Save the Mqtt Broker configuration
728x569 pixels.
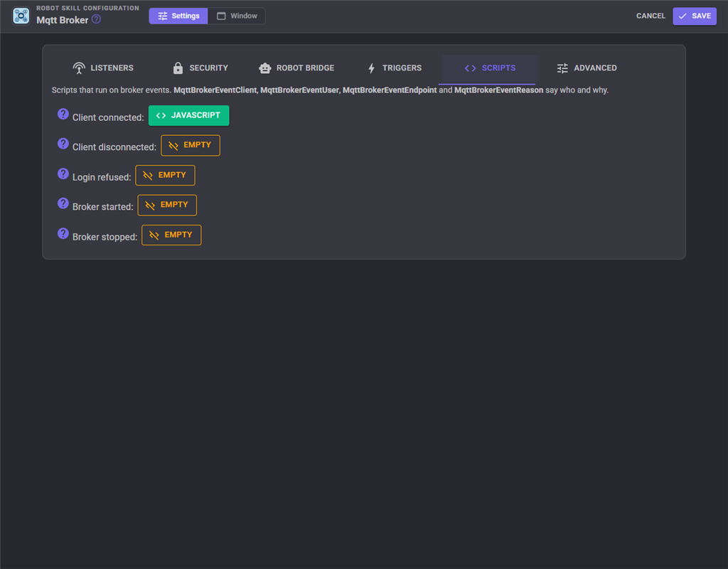(695, 16)
